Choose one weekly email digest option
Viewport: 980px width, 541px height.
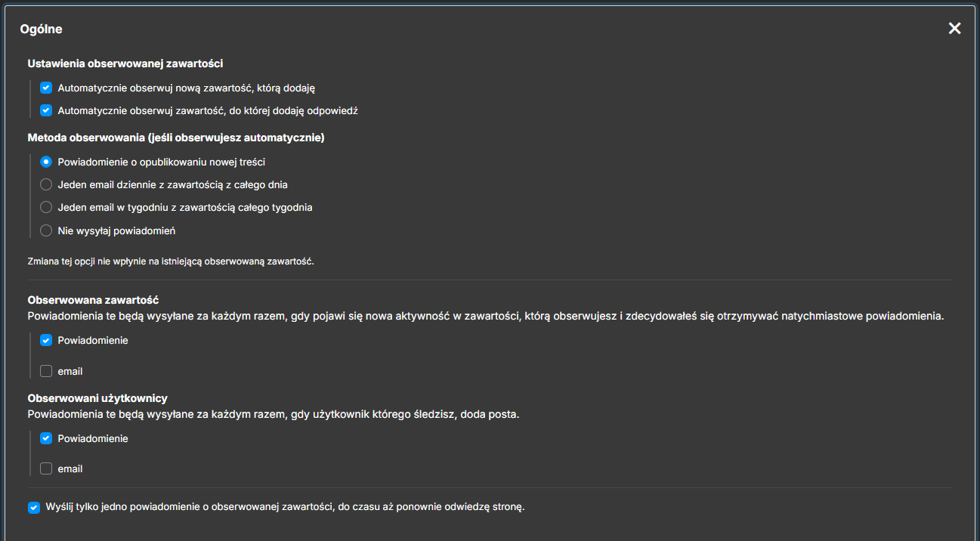46,207
